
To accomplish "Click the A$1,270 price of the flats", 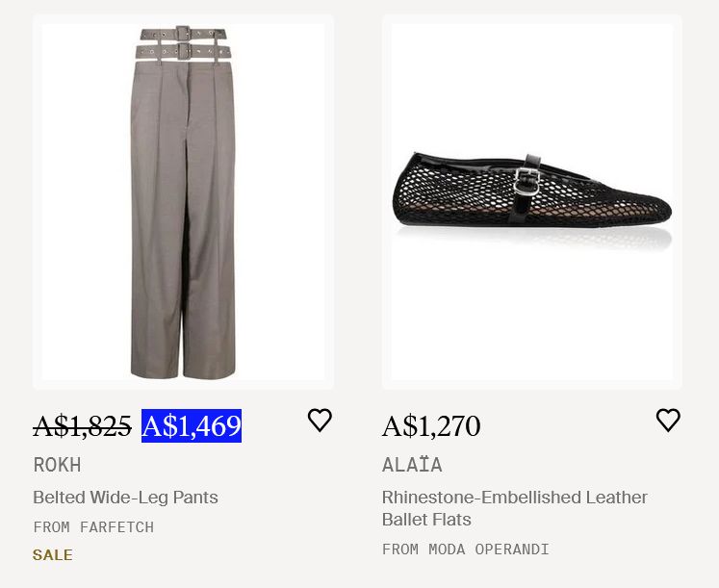I will 431,425.
